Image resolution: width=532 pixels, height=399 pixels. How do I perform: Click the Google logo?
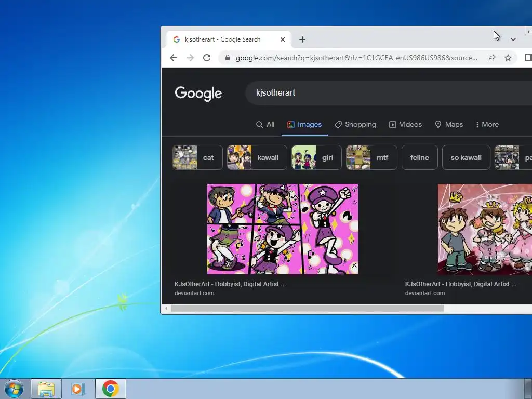click(x=198, y=94)
